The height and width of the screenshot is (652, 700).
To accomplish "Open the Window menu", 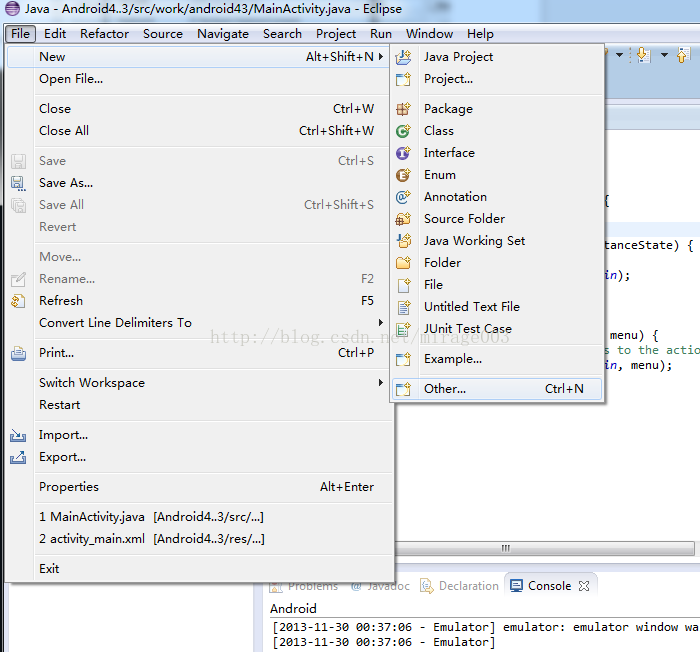I will 429,33.
